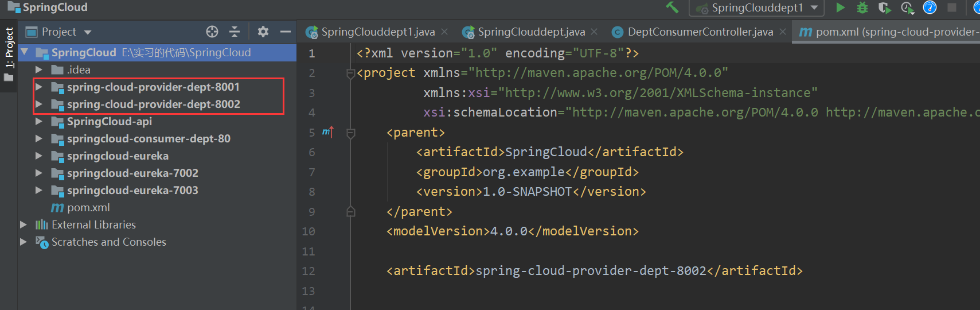This screenshot has height=310, width=980.
Task: Close the SpringClouddept.java tab
Action: point(594,32)
